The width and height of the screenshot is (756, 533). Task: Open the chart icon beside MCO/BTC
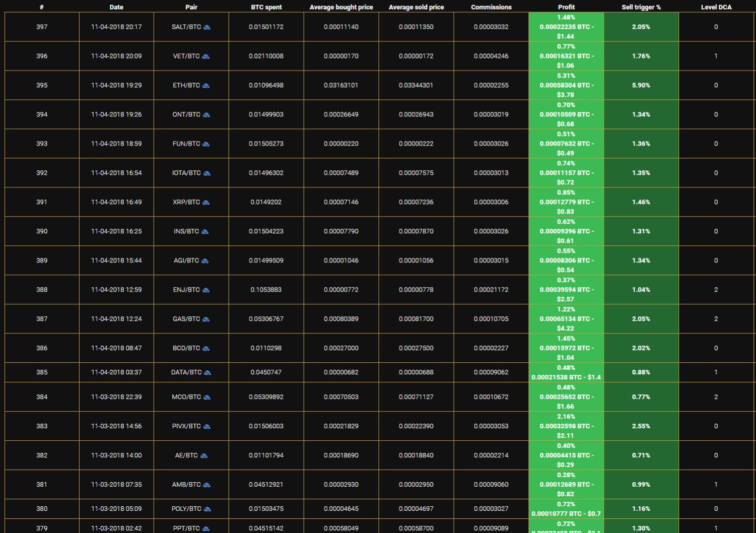click(207, 397)
